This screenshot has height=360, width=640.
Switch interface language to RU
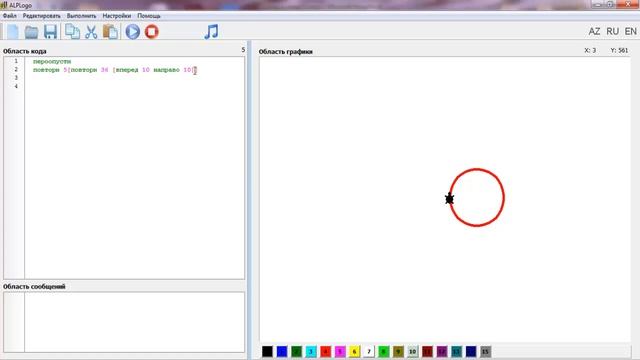pos(612,31)
